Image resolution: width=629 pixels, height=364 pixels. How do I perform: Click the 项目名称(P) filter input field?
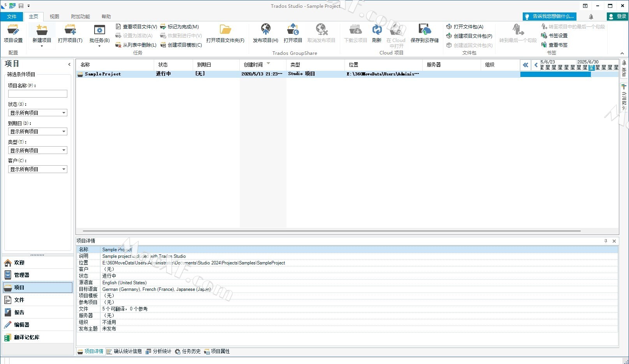tap(38, 94)
